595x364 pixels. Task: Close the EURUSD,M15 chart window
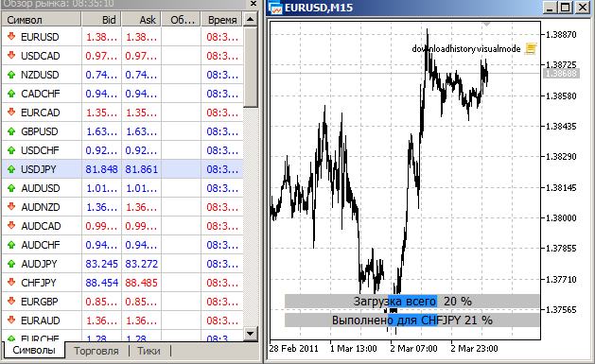coord(583,8)
